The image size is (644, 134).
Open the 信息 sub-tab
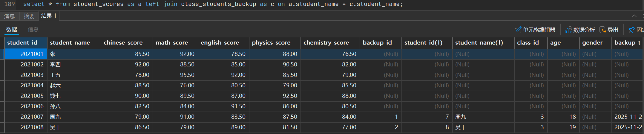tap(33, 30)
